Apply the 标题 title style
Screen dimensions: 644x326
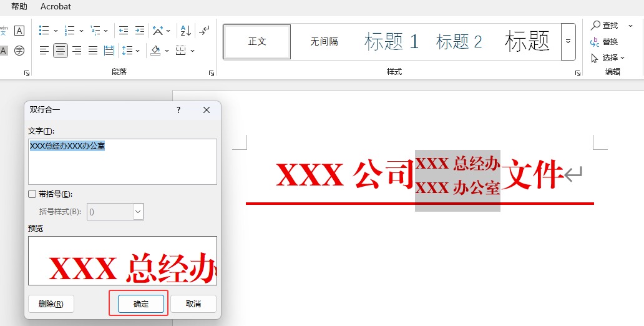(527, 41)
